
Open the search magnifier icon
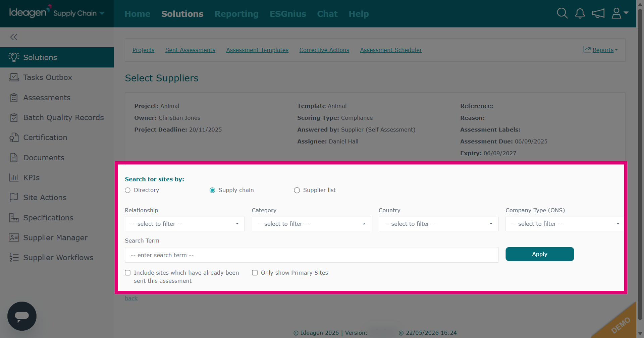(562, 13)
